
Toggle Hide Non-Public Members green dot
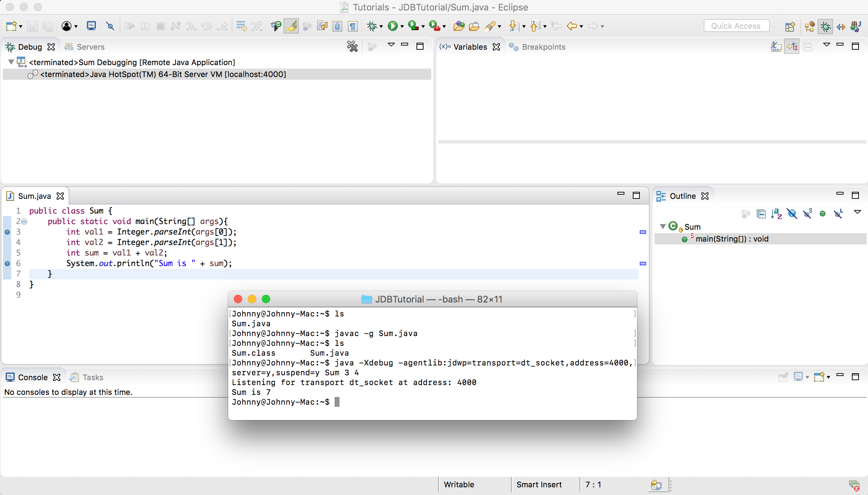pyautogui.click(x=823, y=214)
